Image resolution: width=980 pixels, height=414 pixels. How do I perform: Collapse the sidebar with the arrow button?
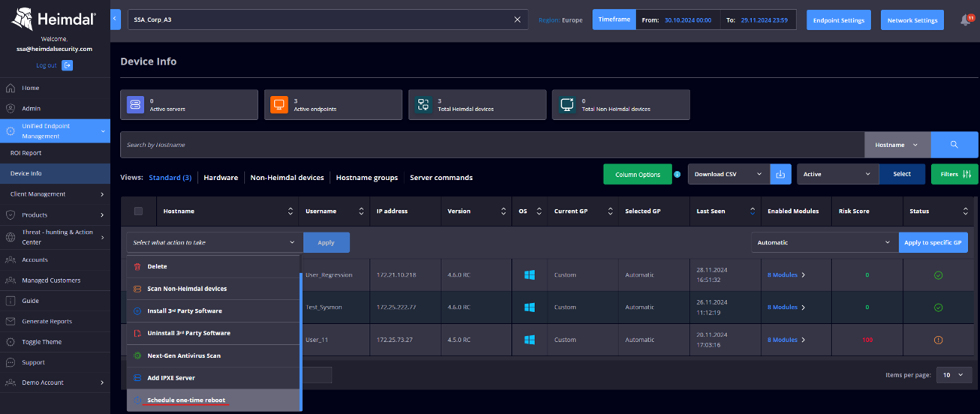coord(116,19)
